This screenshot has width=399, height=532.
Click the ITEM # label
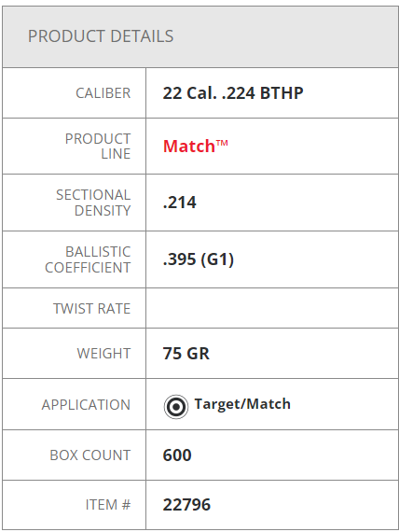click(x=108, y=505)
